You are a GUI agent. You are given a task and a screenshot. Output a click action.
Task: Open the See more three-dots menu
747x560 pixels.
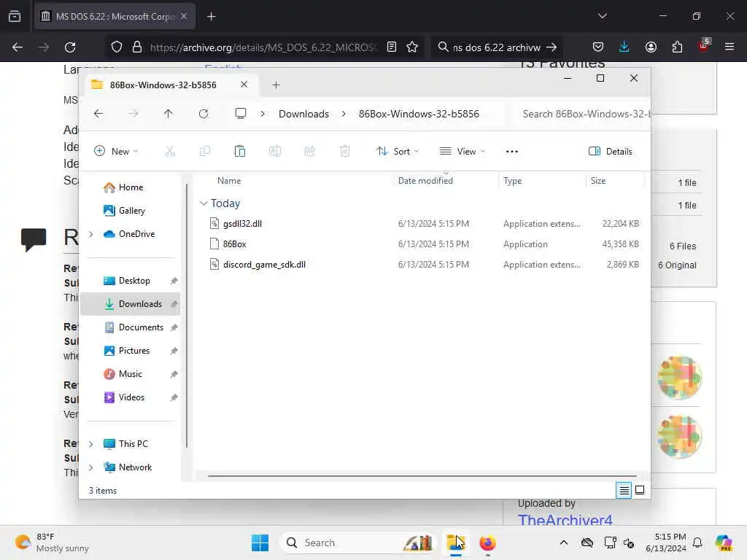pos(511,152)
